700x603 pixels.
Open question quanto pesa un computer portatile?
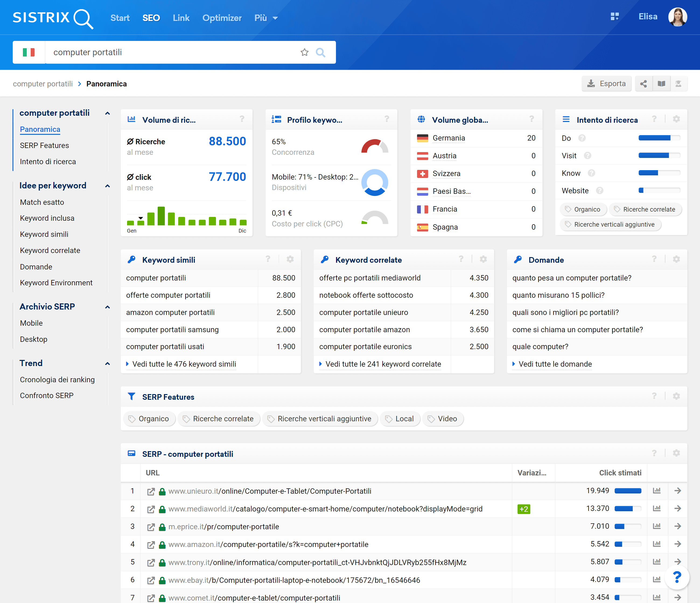click(572, 278)
